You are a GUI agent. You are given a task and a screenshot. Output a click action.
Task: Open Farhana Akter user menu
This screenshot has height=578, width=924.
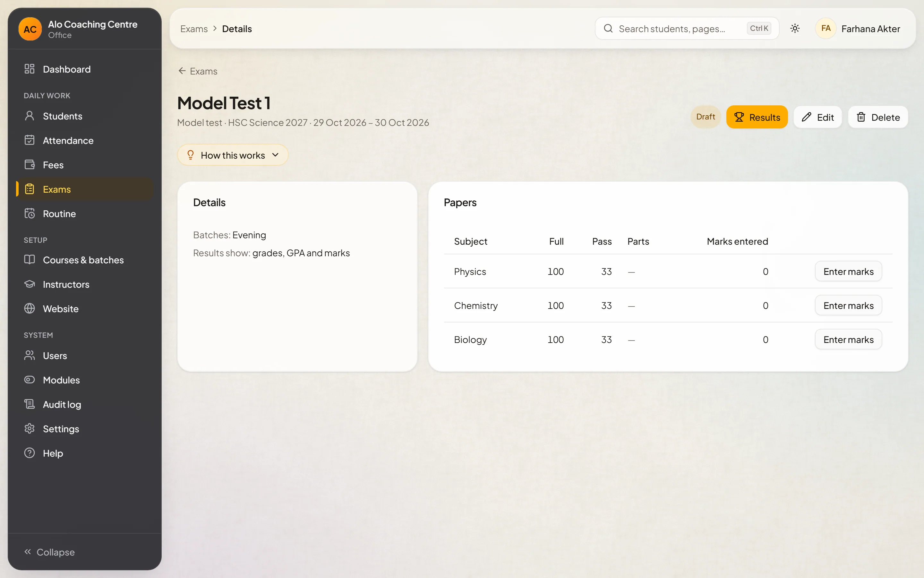tap(858, 29)
